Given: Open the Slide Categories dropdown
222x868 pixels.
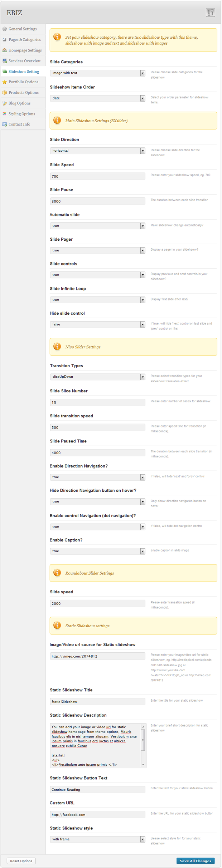Looking at the screenshot, I should point(97,73).
